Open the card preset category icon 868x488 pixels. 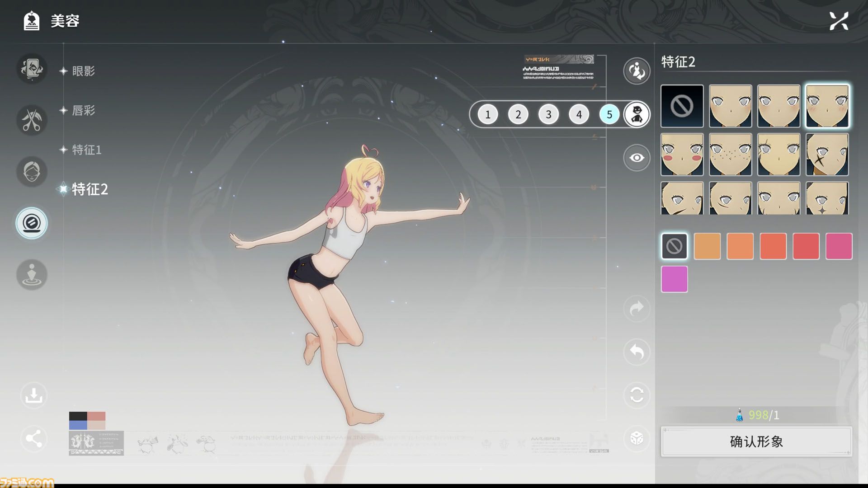click(x=32, y=69)
